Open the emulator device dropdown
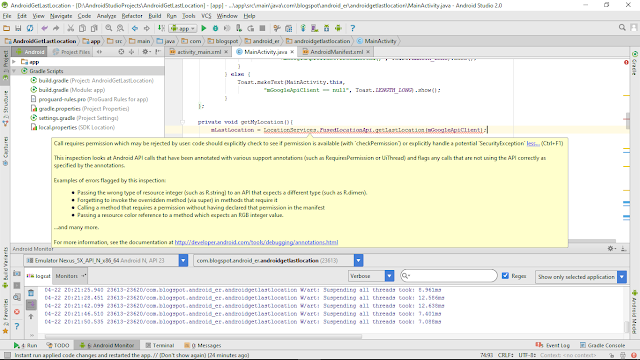This screenshot has height=360, width=640. pyautogui.click(x=105, y=260)
